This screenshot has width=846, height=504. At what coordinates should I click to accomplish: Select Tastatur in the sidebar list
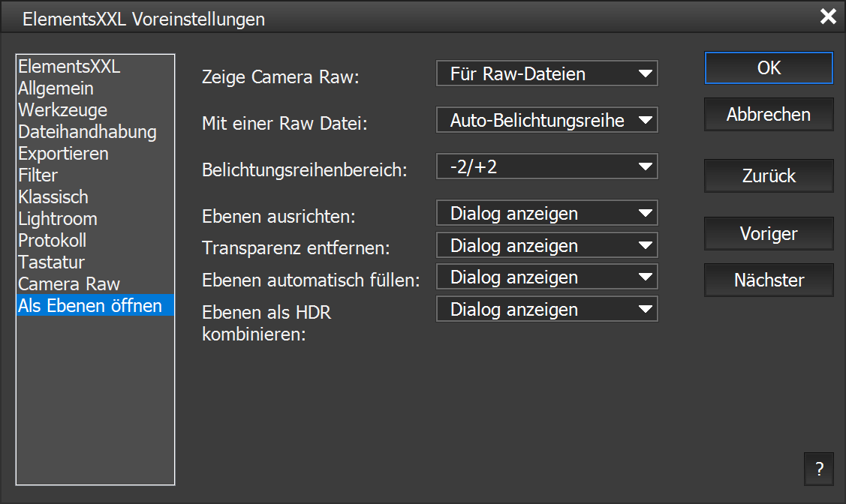(x=52, y=262)
